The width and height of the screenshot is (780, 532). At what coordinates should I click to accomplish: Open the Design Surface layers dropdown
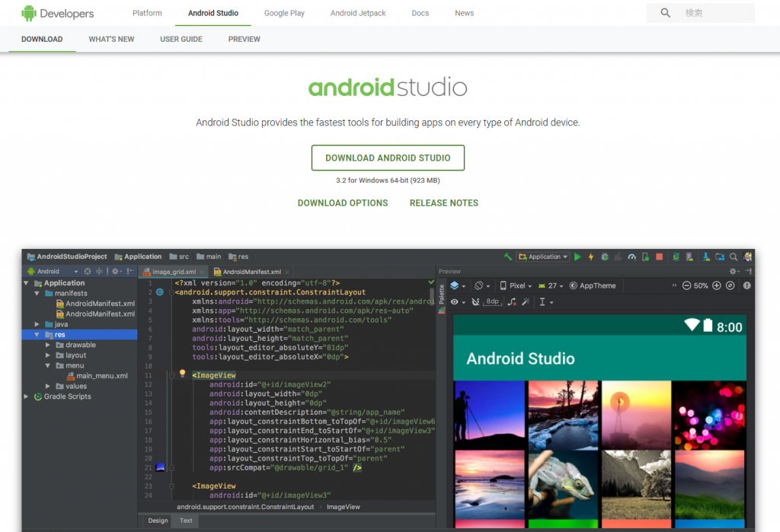[458, 285]
